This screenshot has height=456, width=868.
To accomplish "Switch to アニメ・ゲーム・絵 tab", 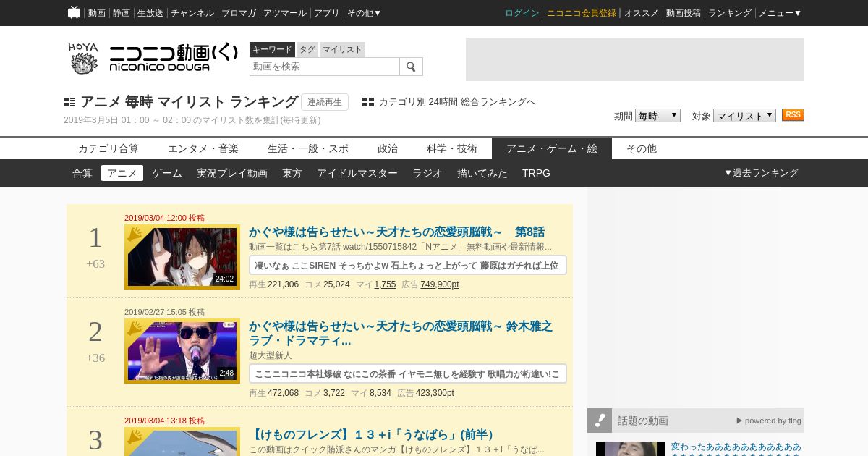I will 552,148.
